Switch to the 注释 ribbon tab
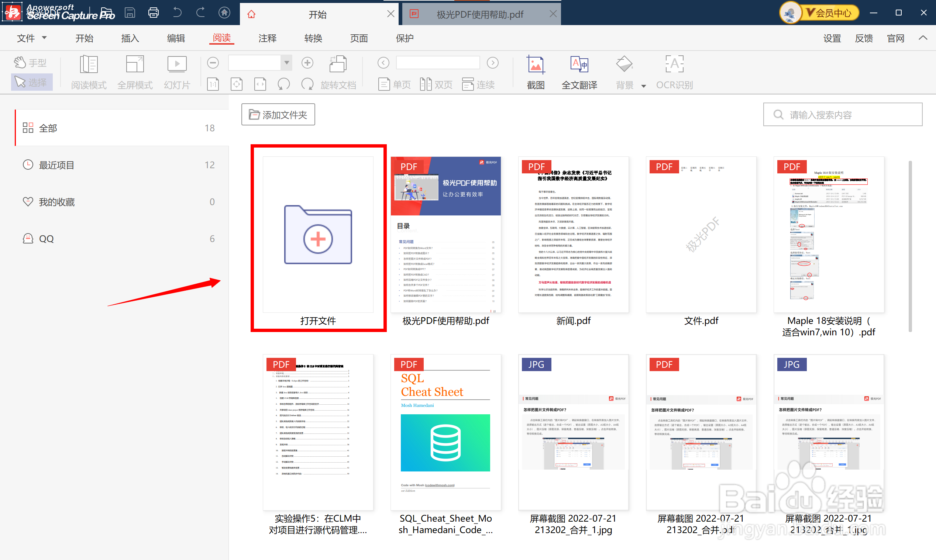Screen dimensions: 936x560 click(267, 38)
